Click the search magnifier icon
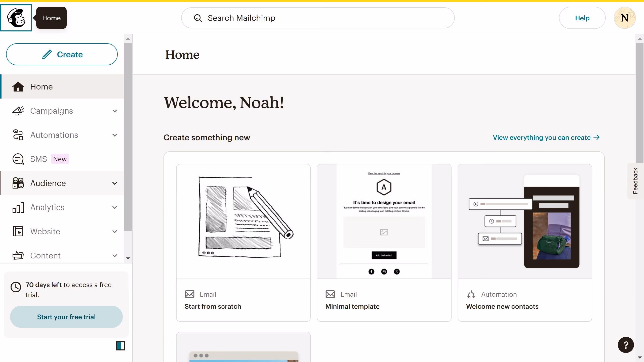Image resolution: width=644 pixels, height=362 pixels. pyautogui.click(x=198, y=18)
